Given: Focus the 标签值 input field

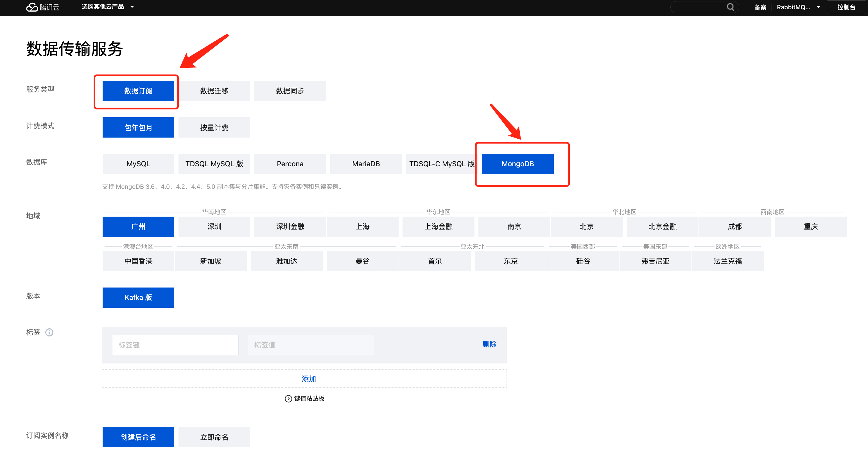Looking at the screenshot, I should pyautogui.click(x=310, y=345).
